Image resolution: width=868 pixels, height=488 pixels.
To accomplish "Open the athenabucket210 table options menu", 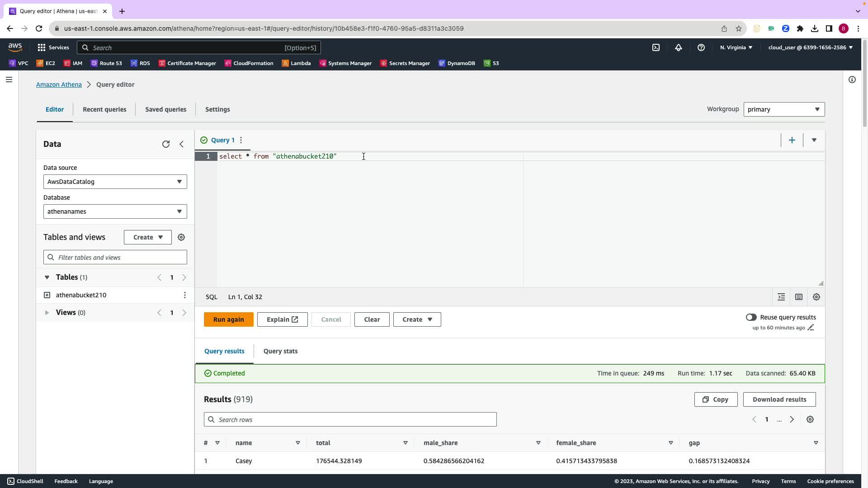I will (184, 295).
